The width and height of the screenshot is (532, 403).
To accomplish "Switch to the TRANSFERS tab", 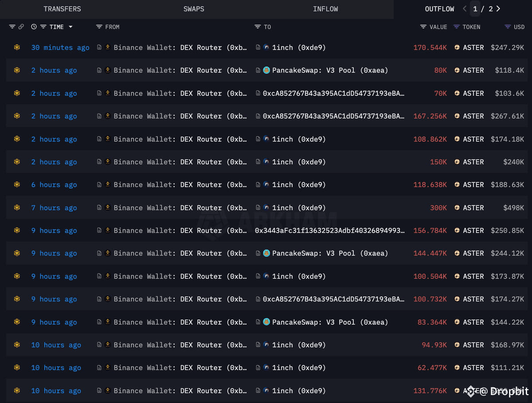I will [x=62, y=9].
